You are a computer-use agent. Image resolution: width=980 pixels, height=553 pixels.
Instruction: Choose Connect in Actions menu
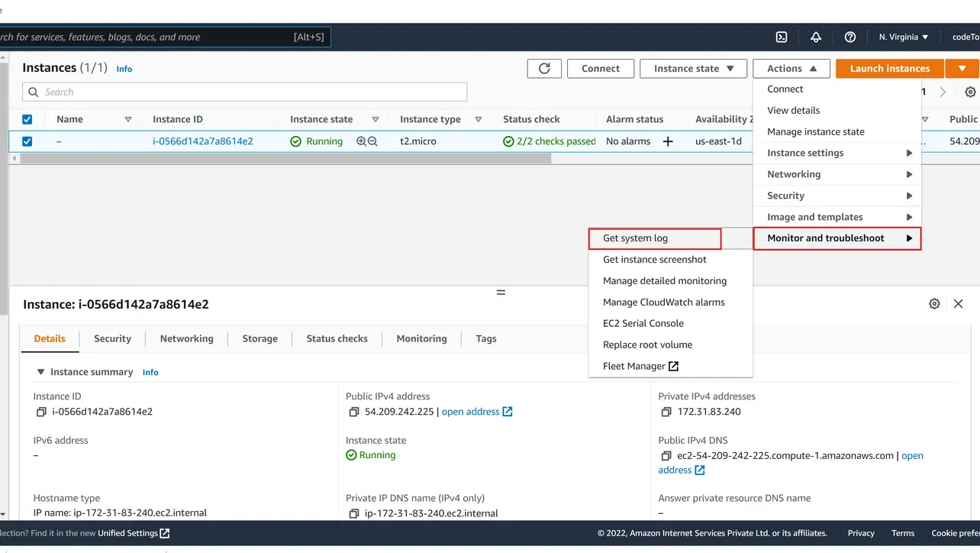pyautogui.click(x=837, y=89)
